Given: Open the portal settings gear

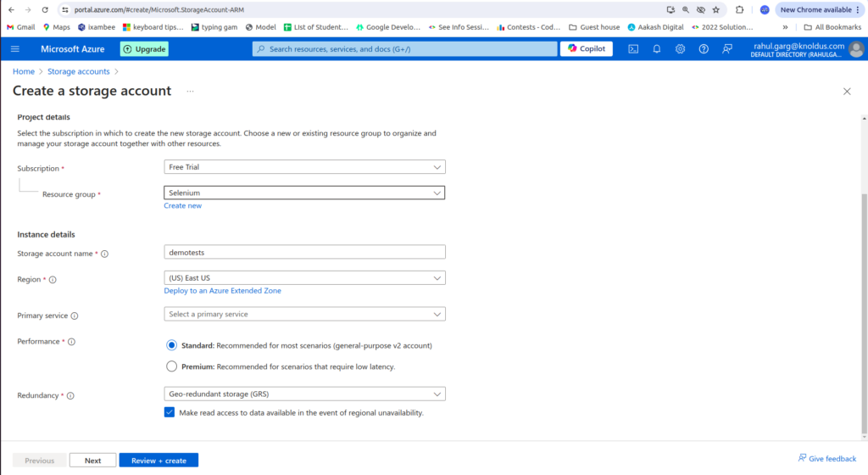Looking at the screenshot, I should [x=680, y=49].
